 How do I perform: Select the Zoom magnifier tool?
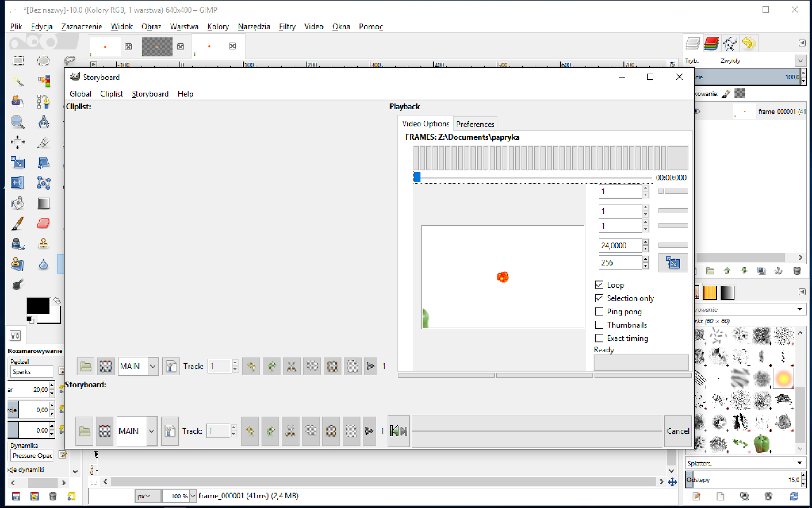17,122
